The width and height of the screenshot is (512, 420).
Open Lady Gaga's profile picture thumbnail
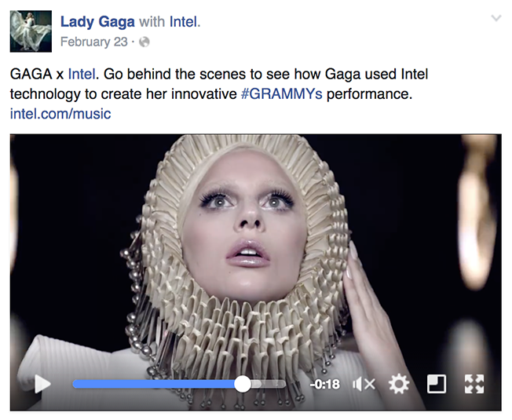coord(31,31)
